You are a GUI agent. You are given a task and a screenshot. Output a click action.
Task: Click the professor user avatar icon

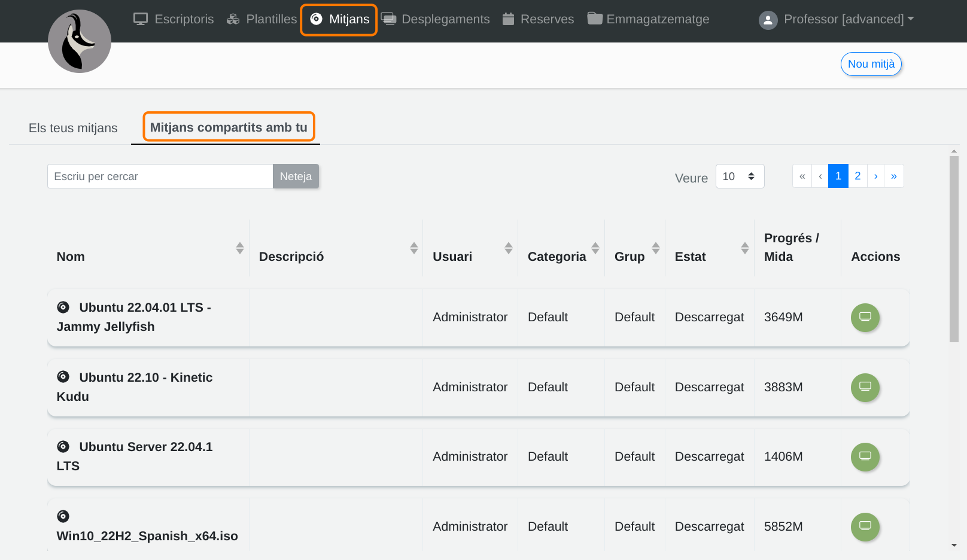(768, 20)
